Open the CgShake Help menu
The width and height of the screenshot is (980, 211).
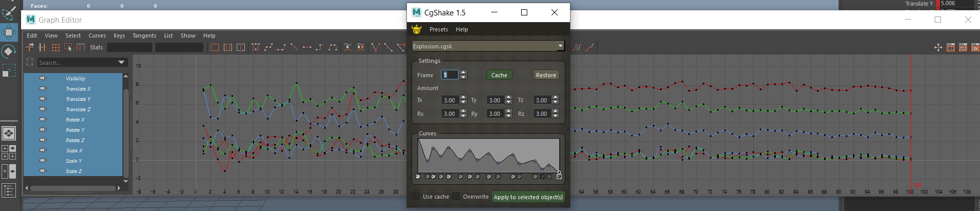tap(462, 29)
